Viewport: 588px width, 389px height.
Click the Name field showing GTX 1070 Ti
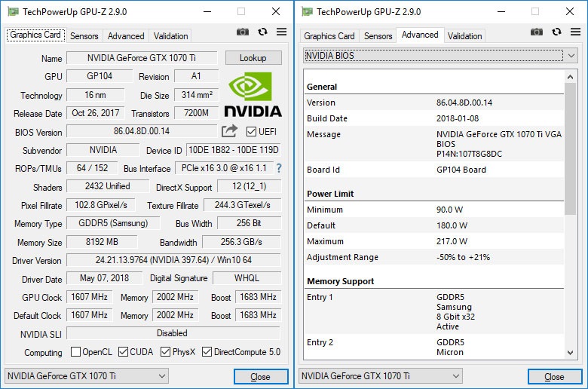(x=142, y=58)
